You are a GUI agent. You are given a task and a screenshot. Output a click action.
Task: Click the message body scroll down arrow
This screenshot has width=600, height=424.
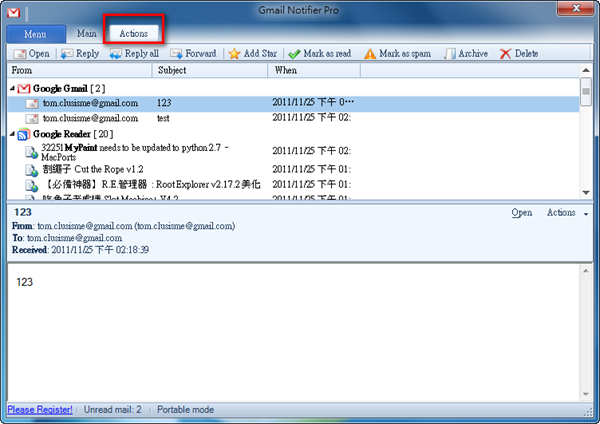point(586,394)
